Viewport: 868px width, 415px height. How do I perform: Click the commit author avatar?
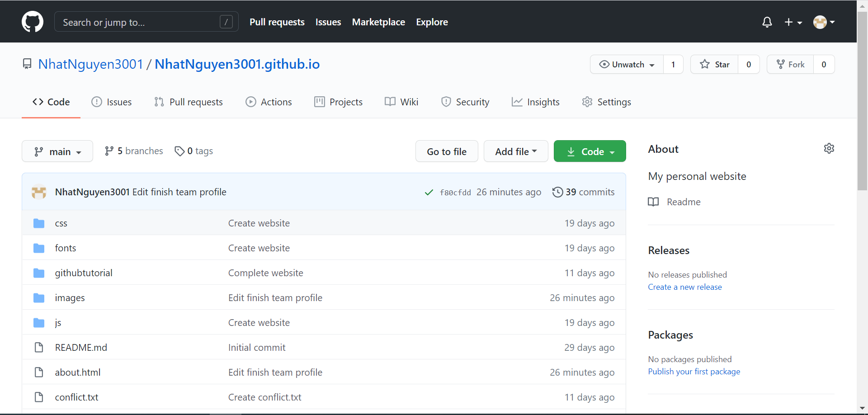[x=39, y=192]
